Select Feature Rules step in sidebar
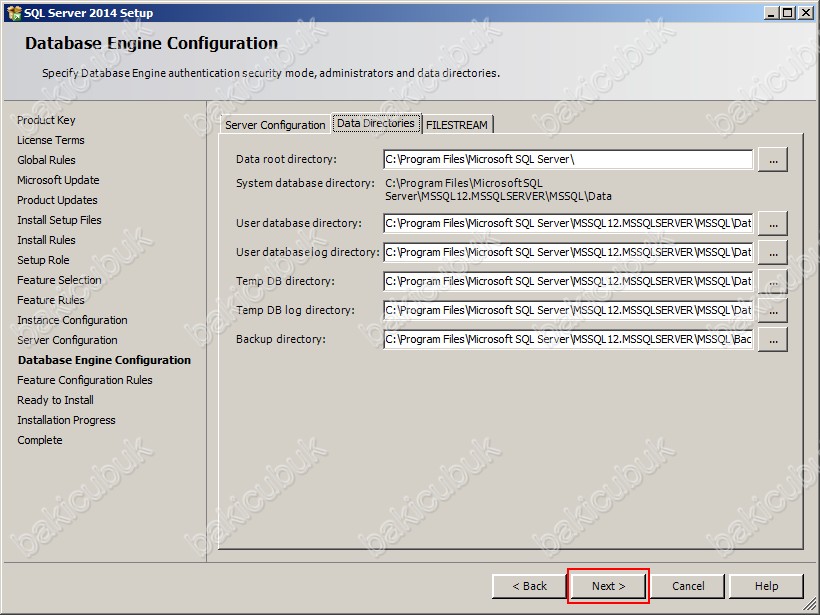The height and width of the screenshot is (615, 820). [51, 300]
